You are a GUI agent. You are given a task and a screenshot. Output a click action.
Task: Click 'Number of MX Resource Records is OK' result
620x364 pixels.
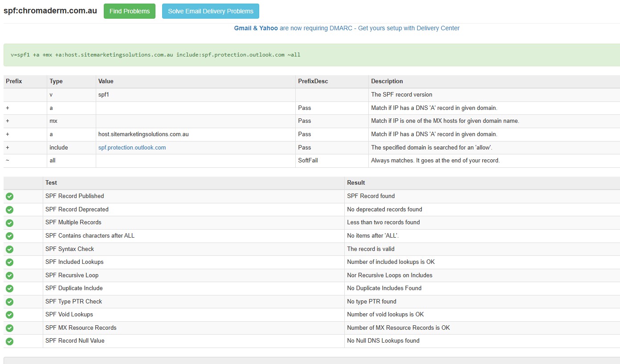[398, 328]
